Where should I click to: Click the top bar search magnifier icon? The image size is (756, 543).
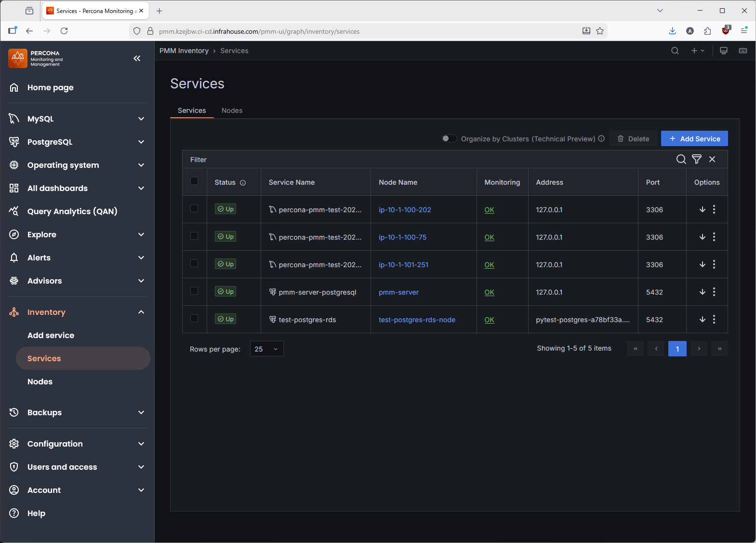[x=675, y=51]
